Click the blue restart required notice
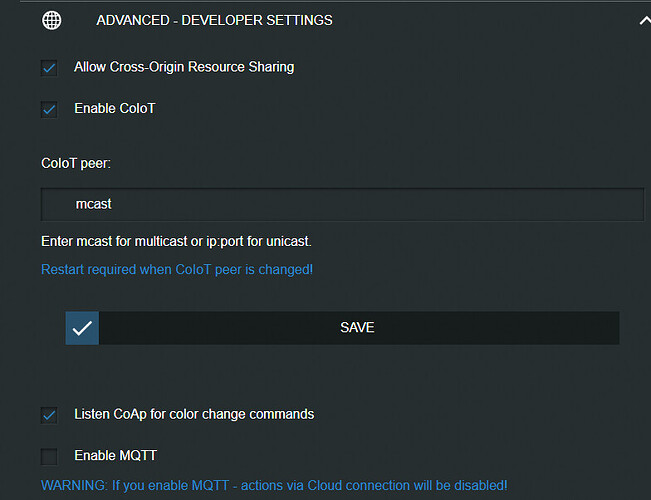Screen dimensions: 651x500 [177, 270]
